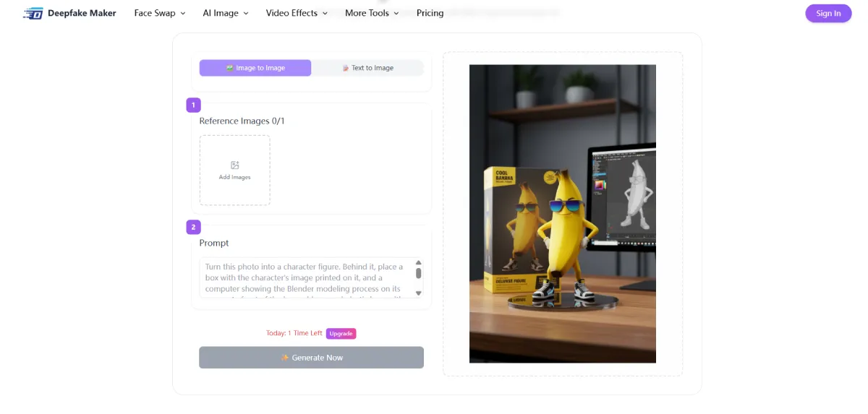The height and width of the screenshot is (414, 868).
Task: Click the prompt text scrollbar thumb
Action: (418, 273)
